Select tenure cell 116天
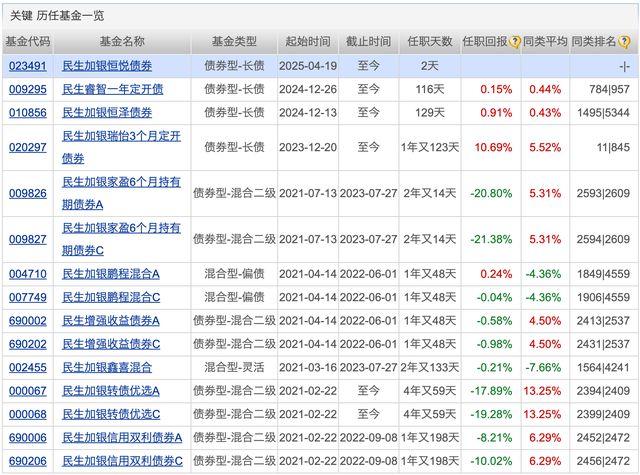This screenshot has width=640, height=475. tap(430, 89)
